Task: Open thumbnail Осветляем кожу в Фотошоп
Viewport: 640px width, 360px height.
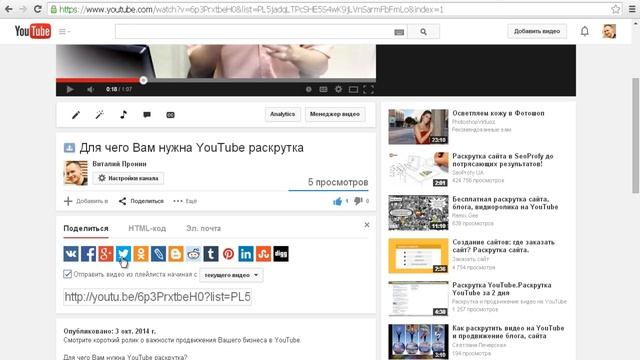Action: point(418,127)
